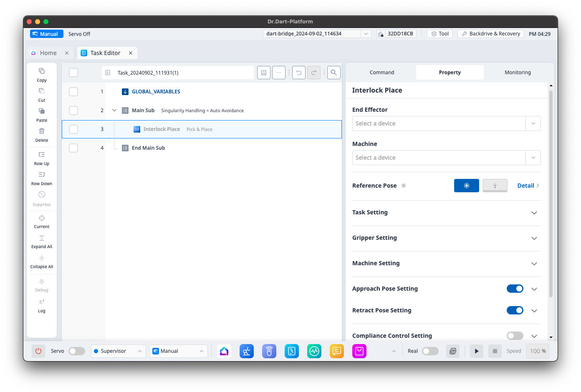Image resolution: width=581 pixels, height=392 pixels.
Task: Check the box for GLOBAL_VARIABLES row
Action: [x=73, y=92]
